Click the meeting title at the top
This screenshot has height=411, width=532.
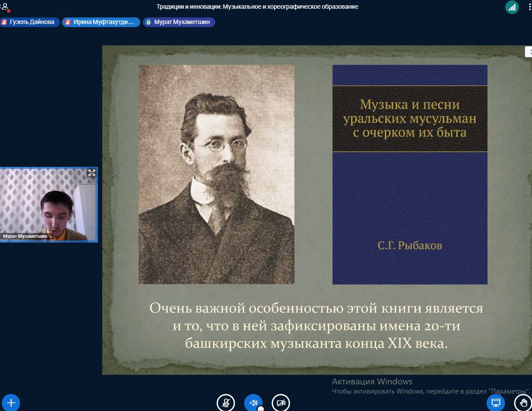(x=257, y=7)
